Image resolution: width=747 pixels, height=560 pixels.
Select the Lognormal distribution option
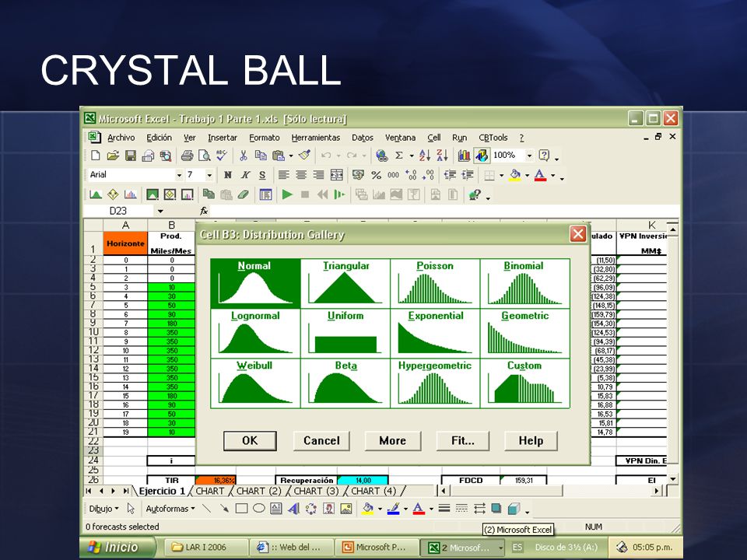click(x=255, y=334)
